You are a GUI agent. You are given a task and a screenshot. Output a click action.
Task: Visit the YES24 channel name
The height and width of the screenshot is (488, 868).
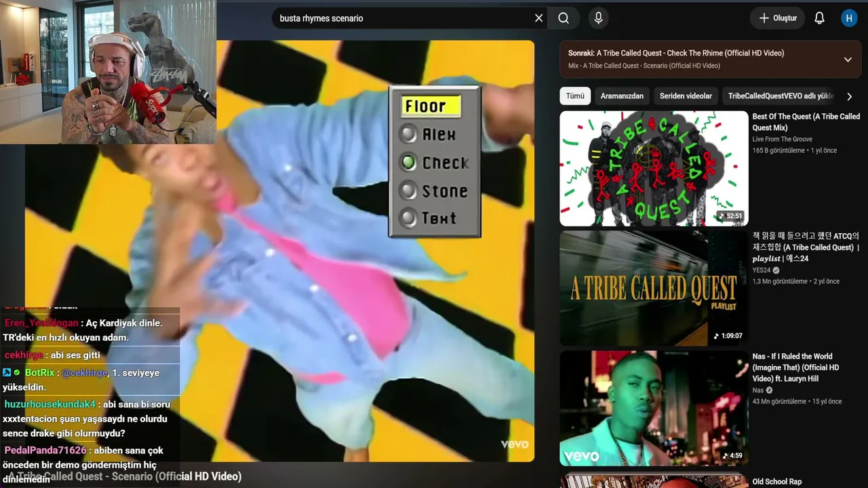[762, 270]
